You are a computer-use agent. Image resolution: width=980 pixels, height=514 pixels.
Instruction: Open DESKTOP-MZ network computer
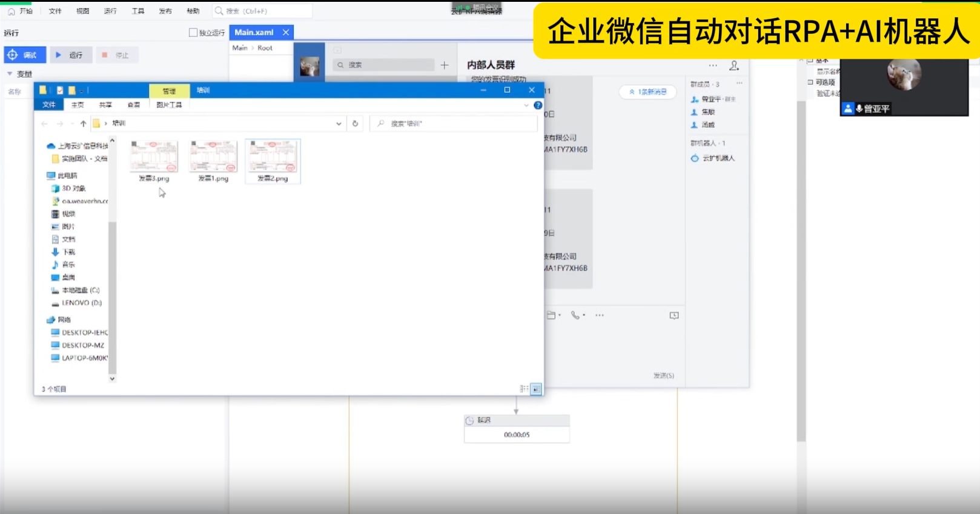(78, 345)
